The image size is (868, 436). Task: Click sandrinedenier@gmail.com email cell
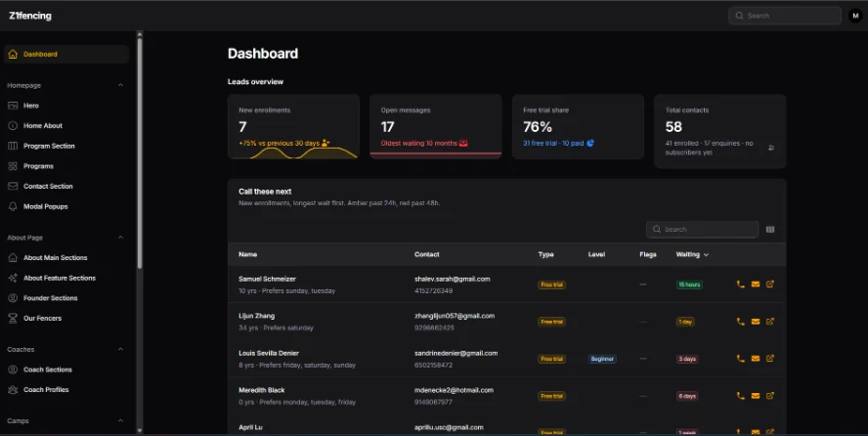(456, 353)
